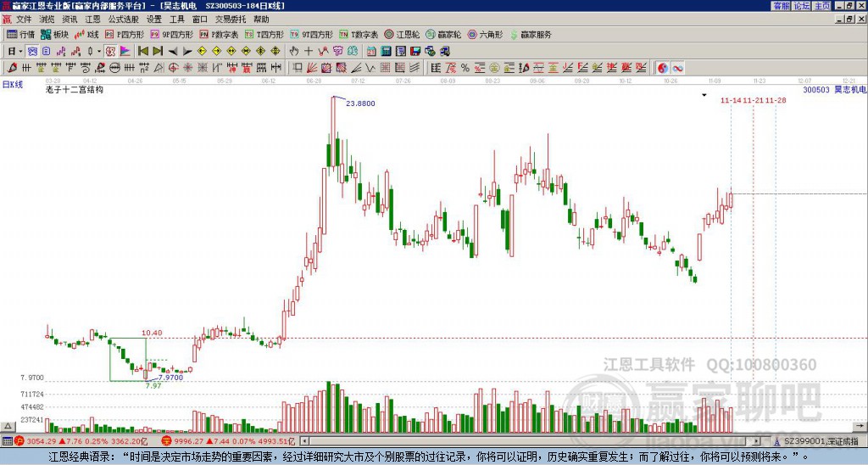
Task: Jump to first bar with skip-back arrow
Action: click(x=142, y=52)
